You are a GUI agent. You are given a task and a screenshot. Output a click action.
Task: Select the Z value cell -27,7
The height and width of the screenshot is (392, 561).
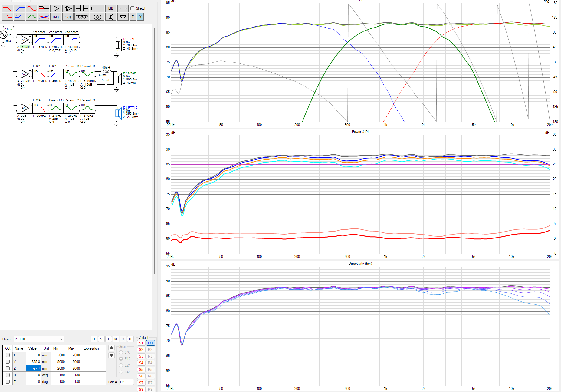[33, 368]
